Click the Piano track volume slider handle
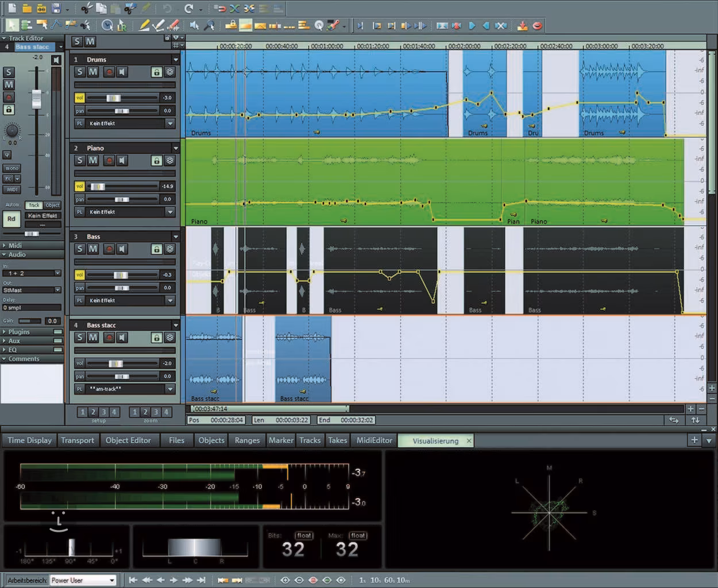Viewport: 718px width, 588px height. click(98, 186)
